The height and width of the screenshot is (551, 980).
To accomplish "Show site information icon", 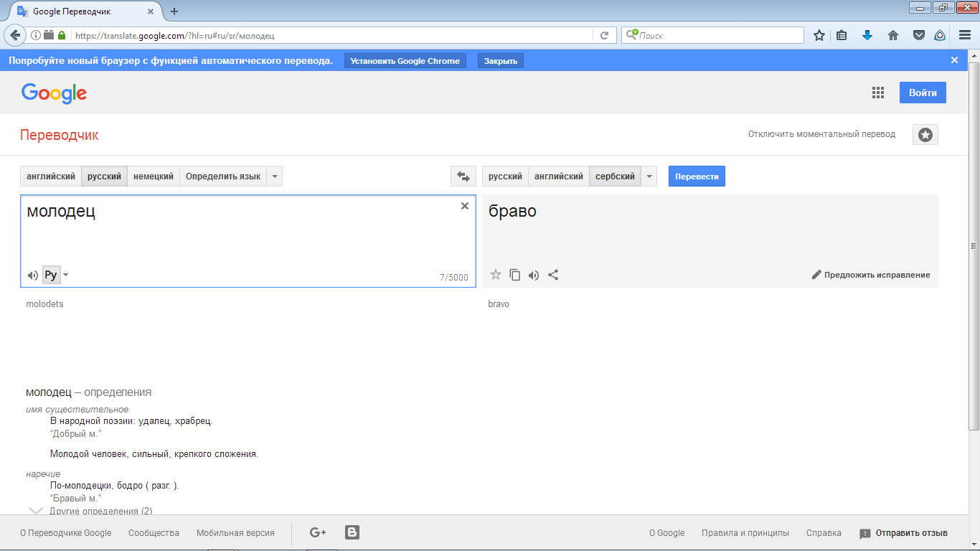I will click(36, 35).
